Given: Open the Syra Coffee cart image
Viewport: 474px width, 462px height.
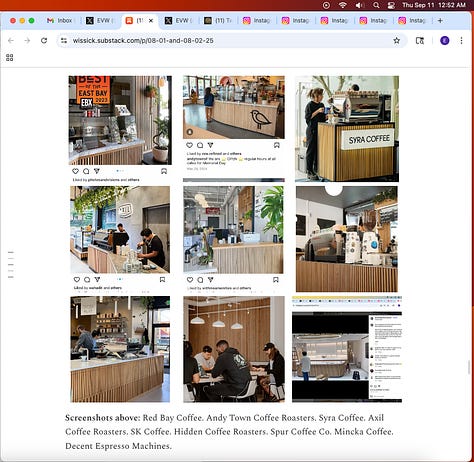Looking at the screenshot, I should click(347, 129).
